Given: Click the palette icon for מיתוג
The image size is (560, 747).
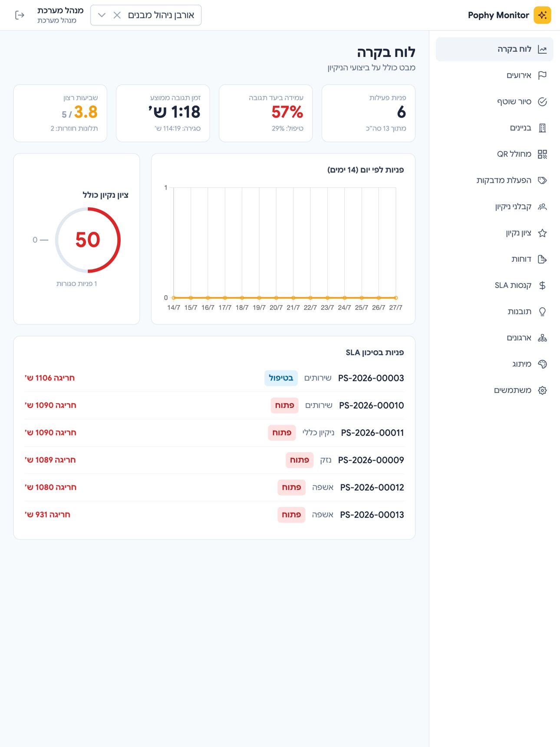Looking at the screenshot, I should click(x=542, y=364).
